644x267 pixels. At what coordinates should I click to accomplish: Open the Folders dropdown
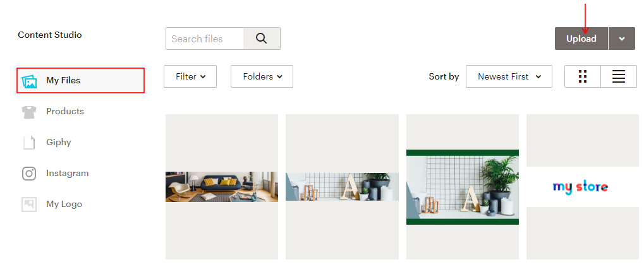(262, 76)
